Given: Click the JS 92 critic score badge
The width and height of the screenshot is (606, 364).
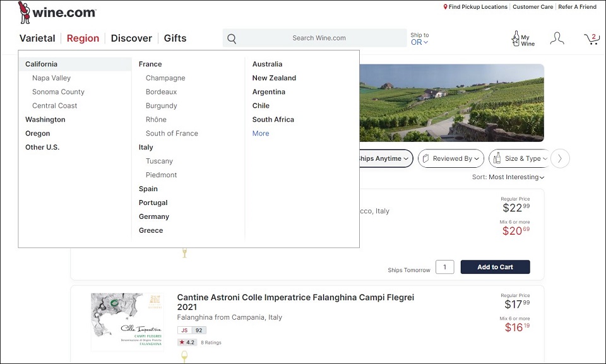Looking at the screenshot, I should (192, 331).
